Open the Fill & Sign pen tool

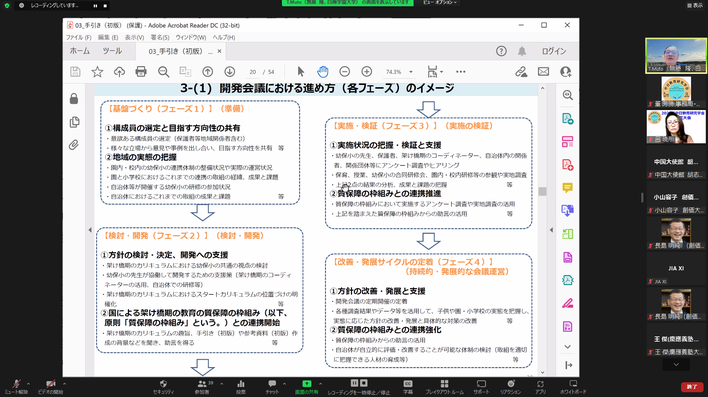tap(568, 303)
